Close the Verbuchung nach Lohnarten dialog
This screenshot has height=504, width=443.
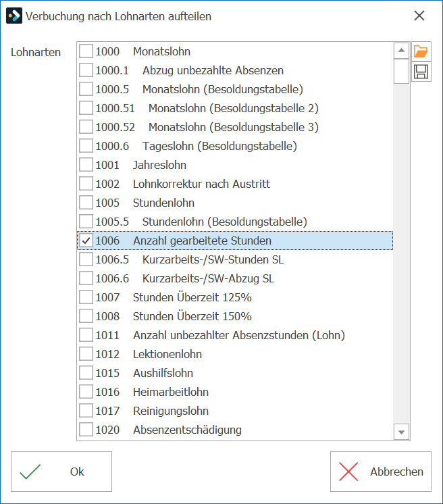419,16
